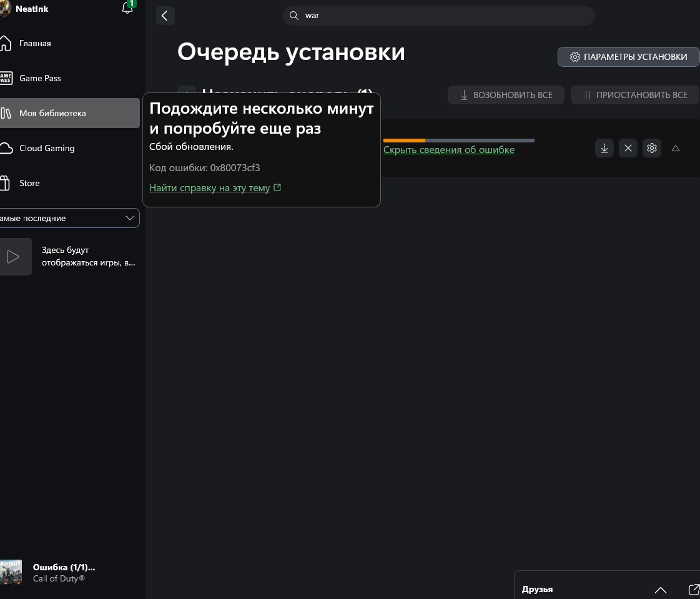Click 'Сбой обновления.' text
The height and width of the screenshot is (599, 700).
(191, 147)
